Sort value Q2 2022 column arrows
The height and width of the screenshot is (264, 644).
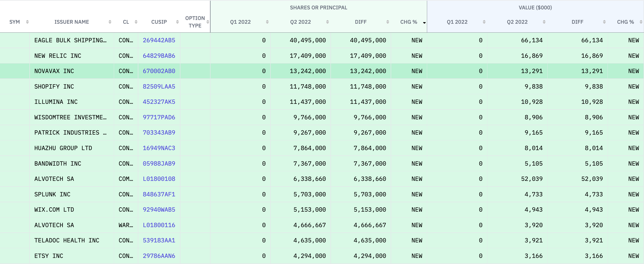click(544, 22)
